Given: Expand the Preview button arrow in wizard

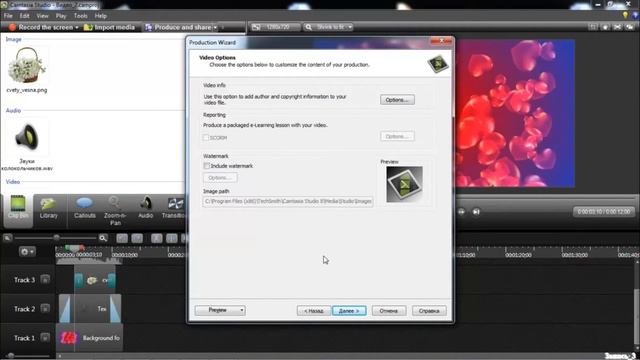Looking at the screenshot, I should (x=242, y=311).
